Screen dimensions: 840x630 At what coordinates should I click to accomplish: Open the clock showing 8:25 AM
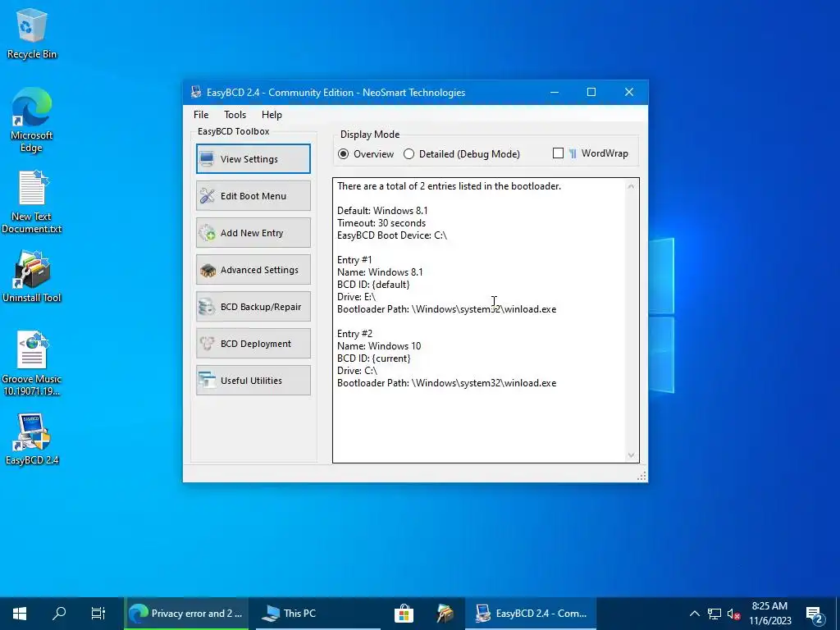coord(769,614)
